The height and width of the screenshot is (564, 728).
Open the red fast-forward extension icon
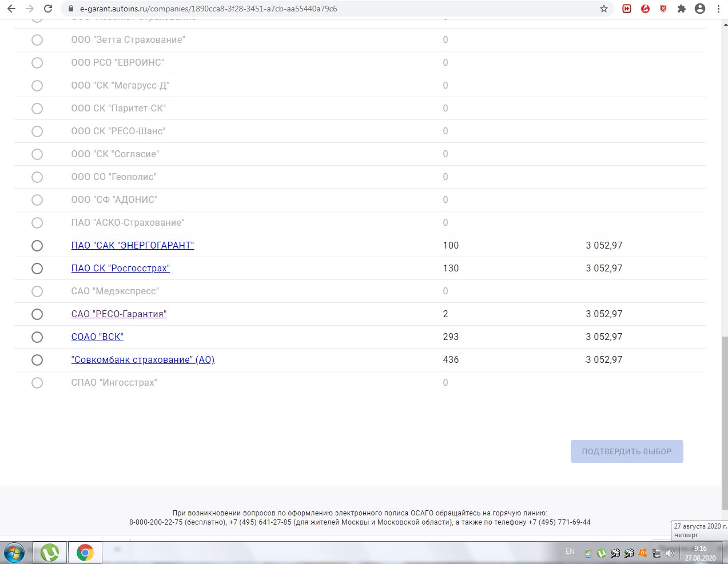coord(627,9)
